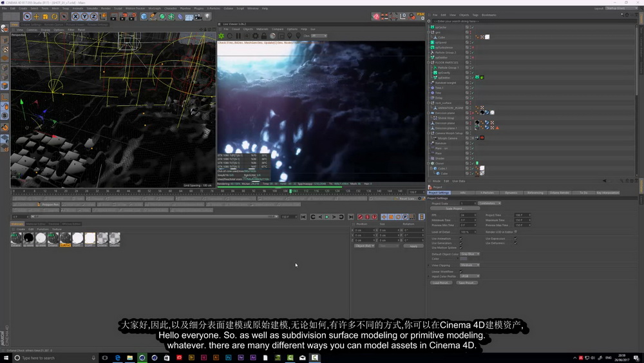Screen dimensions: 644x363
Task: Open the Octane menu in menu bar
Action: click(x=229, y=8)
